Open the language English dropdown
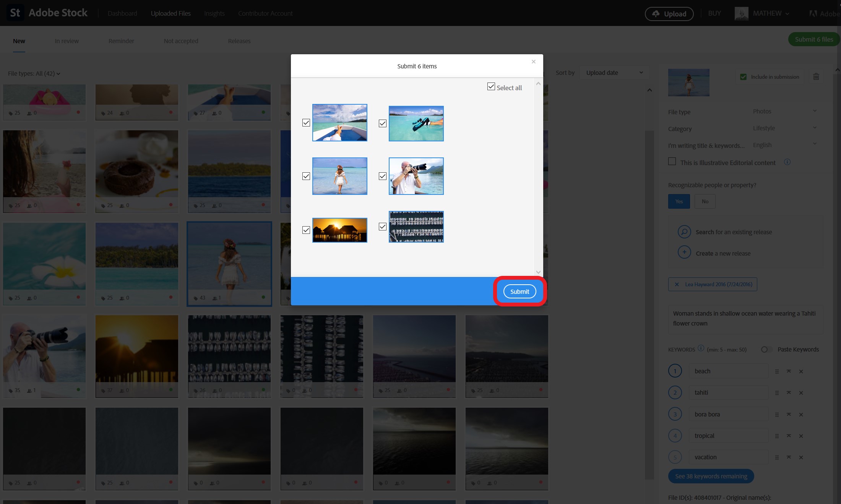 (x=785, y=145)
